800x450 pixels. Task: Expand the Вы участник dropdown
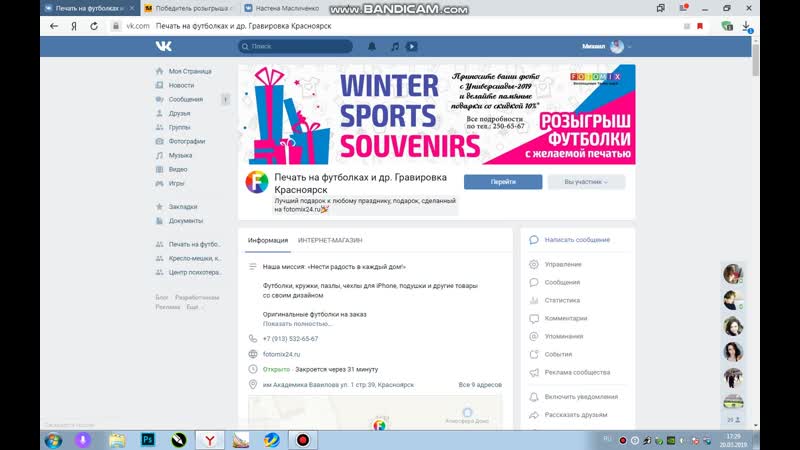[586, 182]
